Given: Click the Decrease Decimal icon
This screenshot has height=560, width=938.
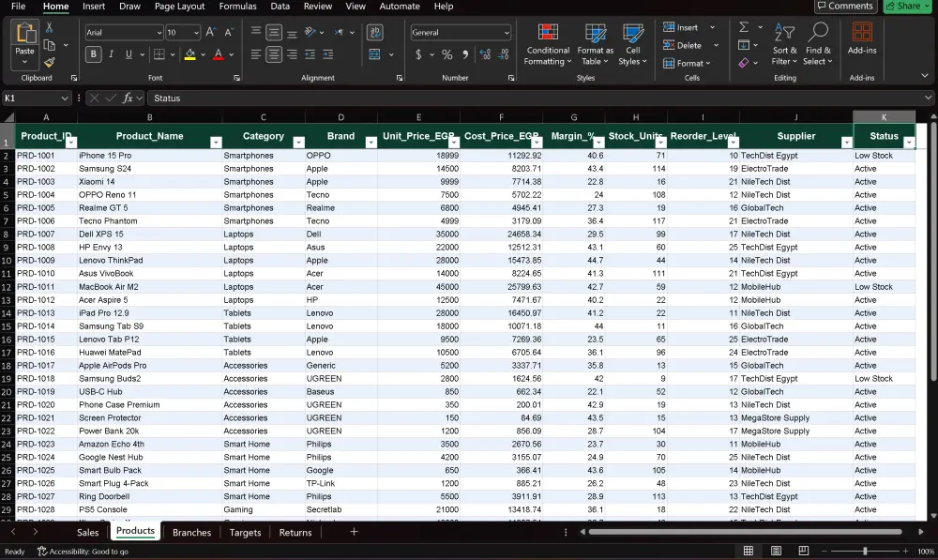Looking at the screenshot, I should pos(503,54).
